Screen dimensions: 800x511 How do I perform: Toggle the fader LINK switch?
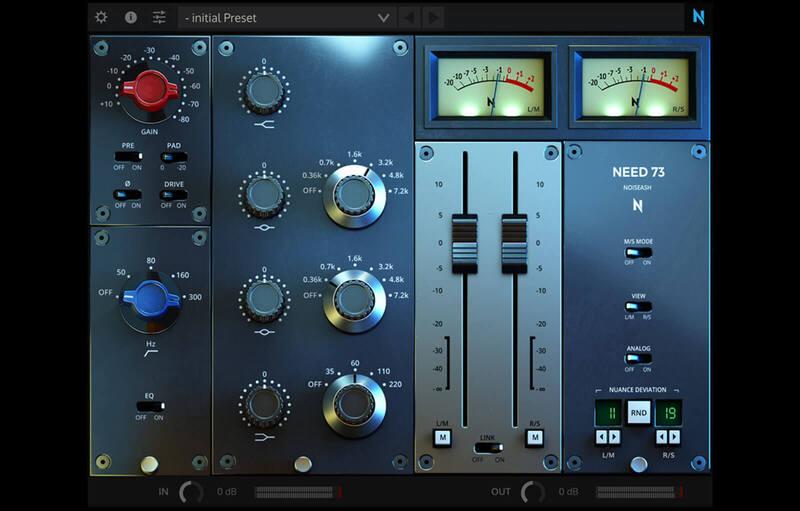489,447
